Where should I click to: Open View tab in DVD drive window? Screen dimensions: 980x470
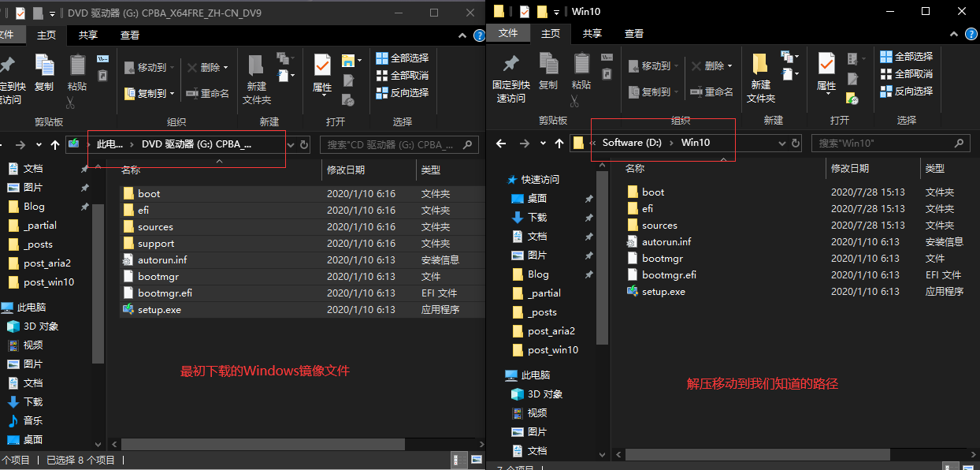(x=130, y=35)
